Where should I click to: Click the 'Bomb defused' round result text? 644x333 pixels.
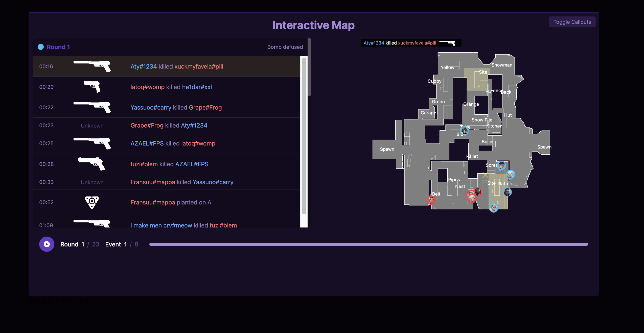[x=285, y=47]
